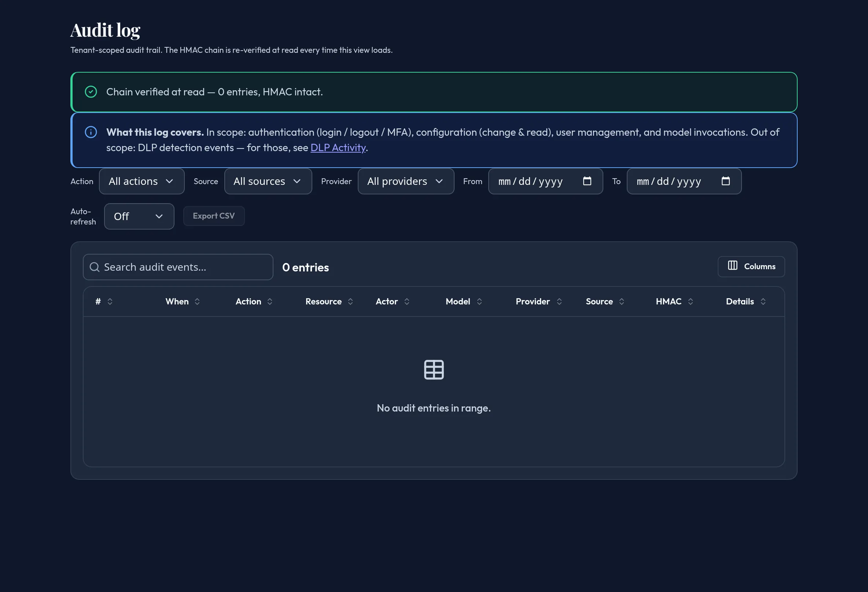Click the sort arrows next to Actor
The width and height of the screenshot is (868, 592).
pos(407,302)
